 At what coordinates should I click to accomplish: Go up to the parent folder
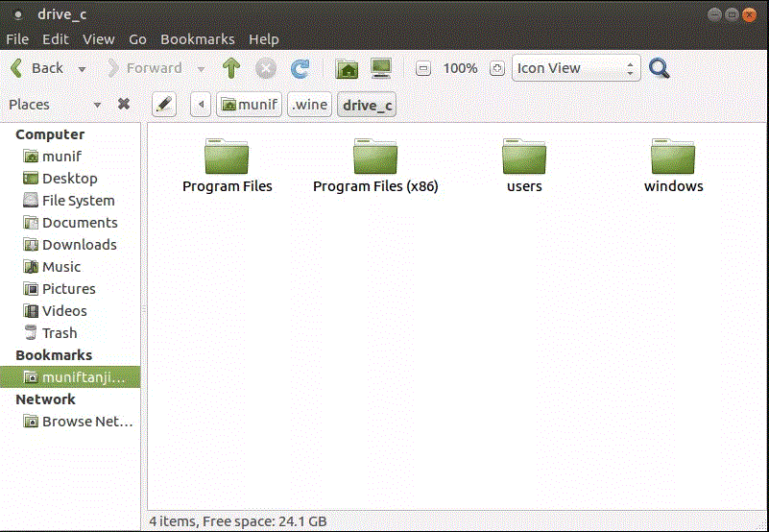tap(231, 68)
